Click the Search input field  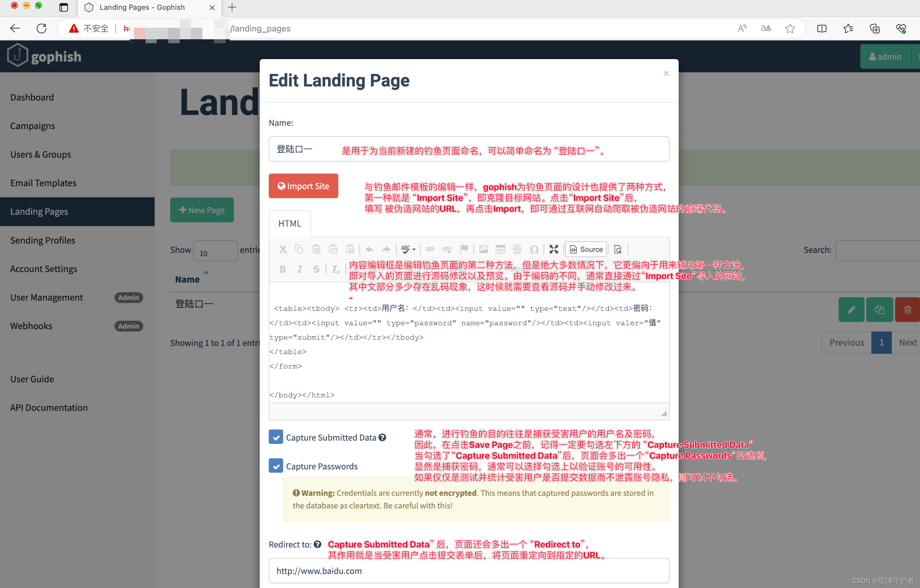(877, 251)
